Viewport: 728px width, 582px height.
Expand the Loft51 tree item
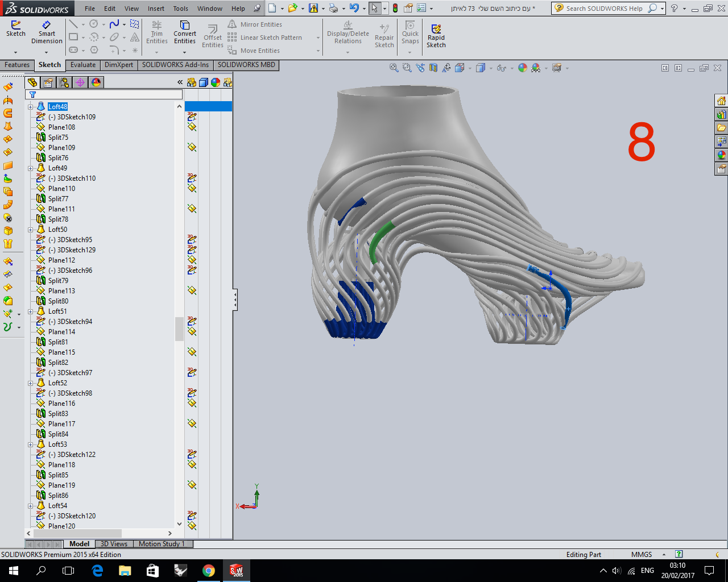pos(31,311)
